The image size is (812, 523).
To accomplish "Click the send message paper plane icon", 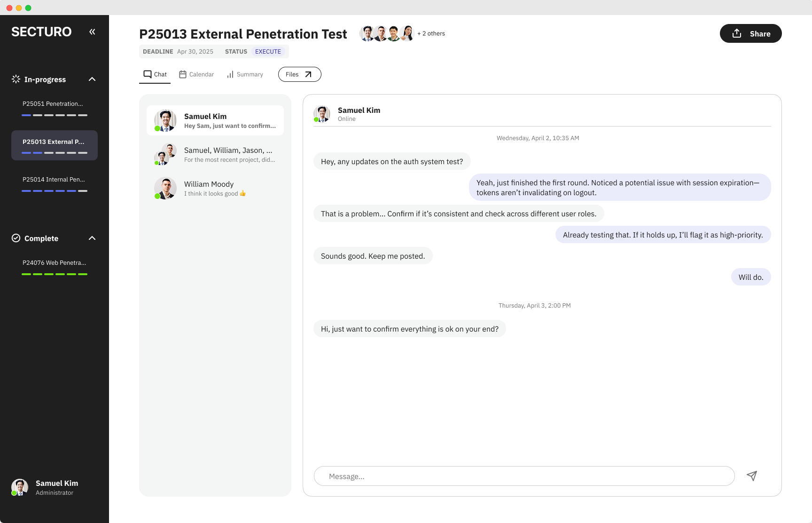I will pos(752,476).
